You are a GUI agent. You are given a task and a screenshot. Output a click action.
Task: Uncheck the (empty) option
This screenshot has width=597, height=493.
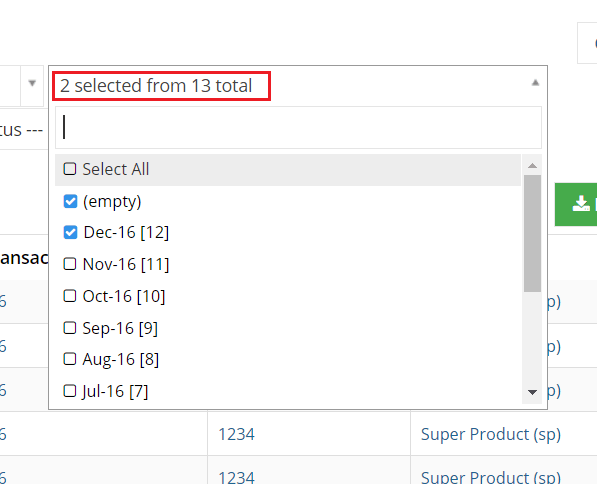[x=70, y=201]
